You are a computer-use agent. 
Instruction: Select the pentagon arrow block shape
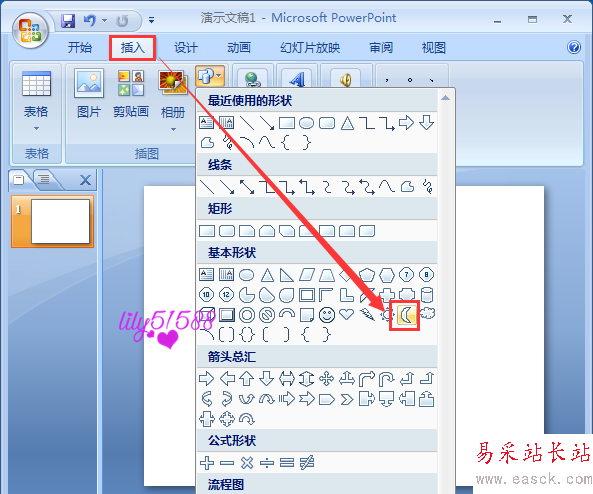[x=327, y=399]
